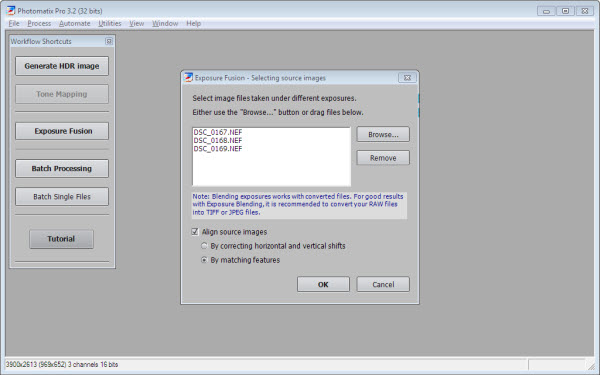Select DSC_0167.NEF in the file list
This screenshot has height=375, width=600.
tap(218, 132)
